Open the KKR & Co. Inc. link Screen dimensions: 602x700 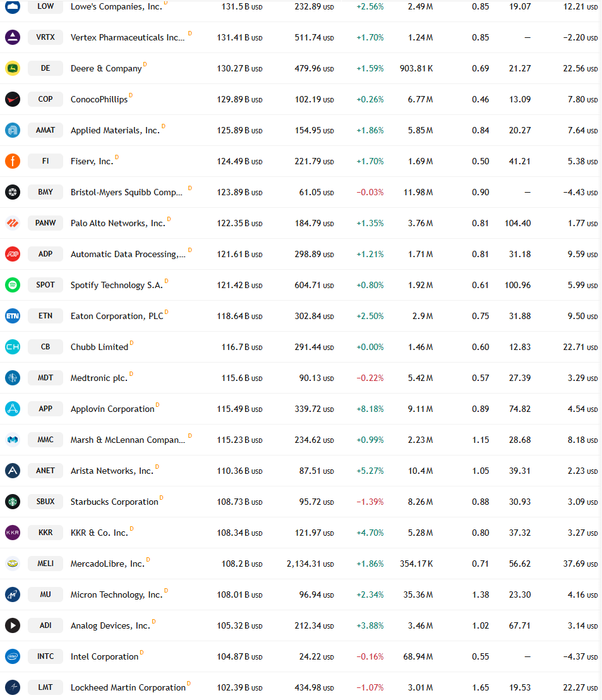pos(99,533)
